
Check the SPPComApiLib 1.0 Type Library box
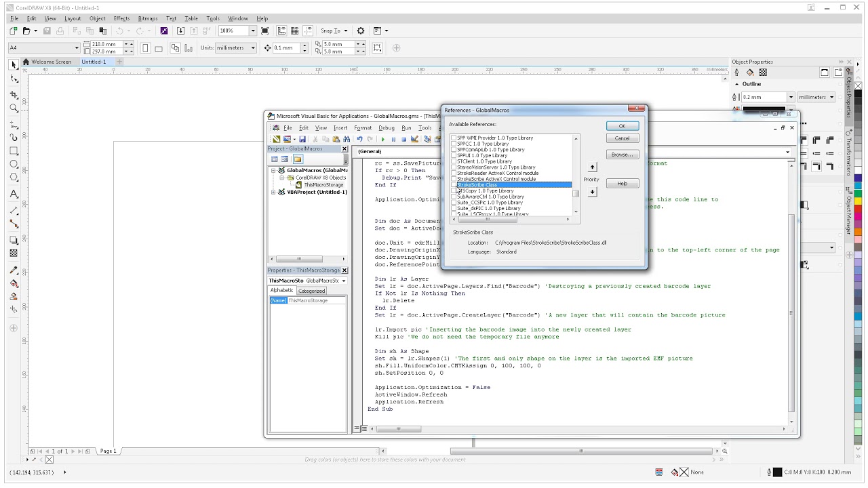(x=454, y=150)
